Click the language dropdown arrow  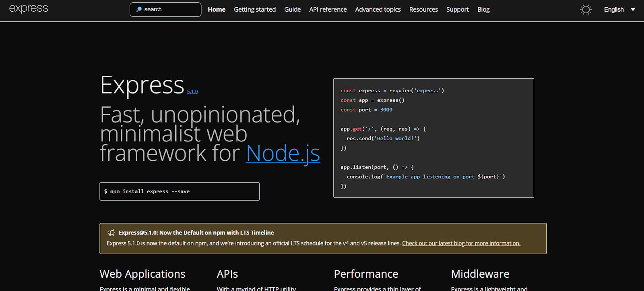coord(633,10)
